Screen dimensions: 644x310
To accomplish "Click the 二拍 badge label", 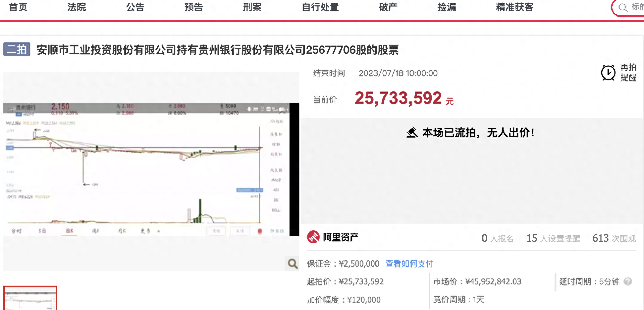I will pyautogui.click(x=17, y=50).
